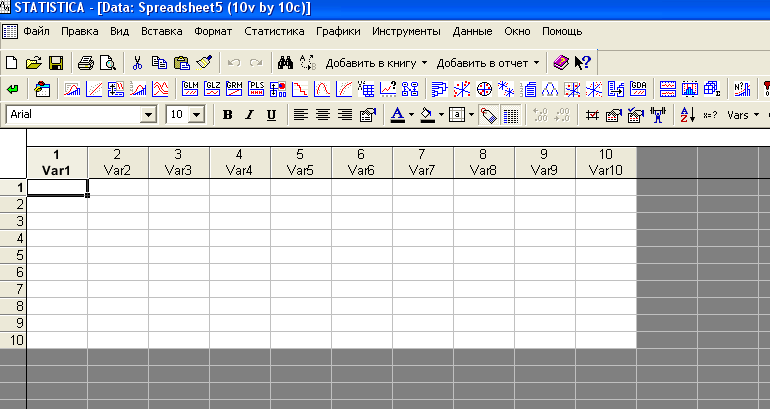Open the GDA discriminant analysis icon
Screen dimensions: 770x409
click(638, 89)
